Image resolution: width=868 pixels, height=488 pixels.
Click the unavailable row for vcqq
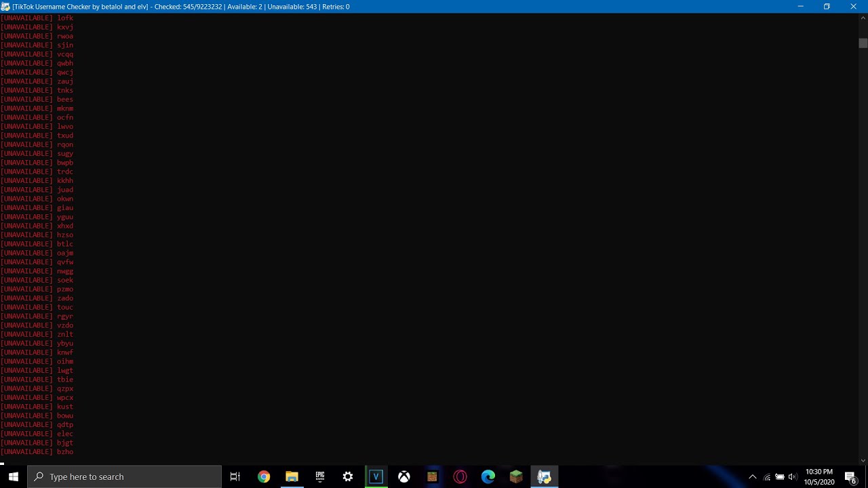37,54
